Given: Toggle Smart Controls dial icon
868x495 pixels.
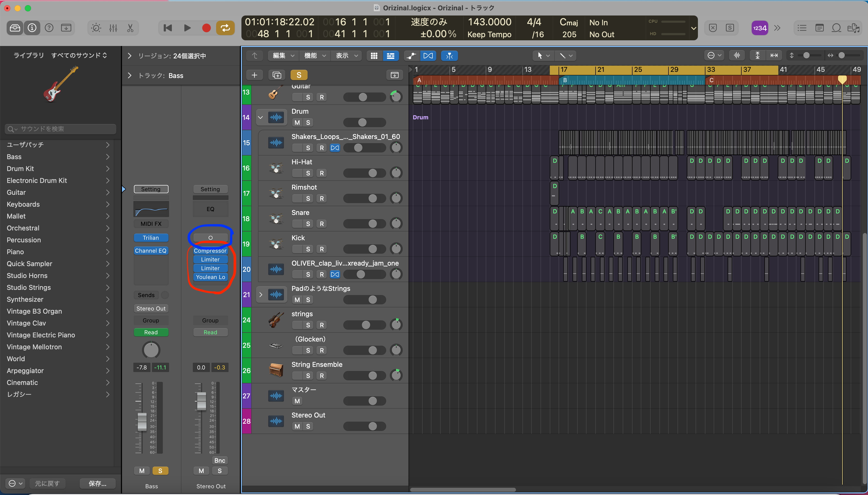Looking at the screenshot, I should point(96,28).
